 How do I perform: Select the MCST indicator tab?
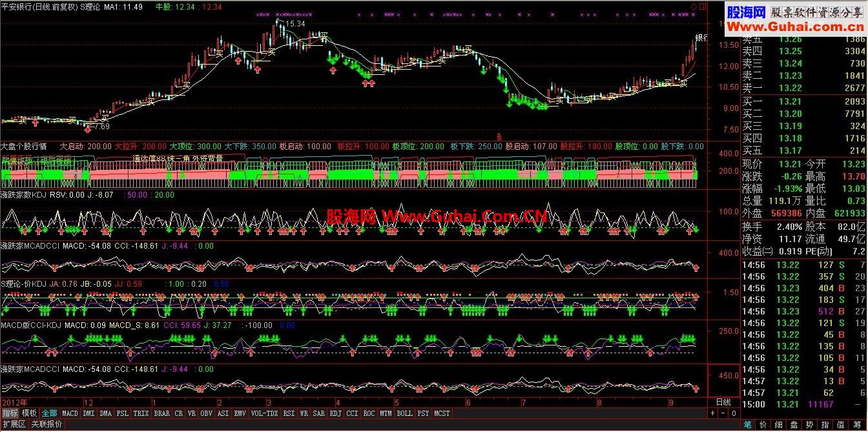(442, 413)
